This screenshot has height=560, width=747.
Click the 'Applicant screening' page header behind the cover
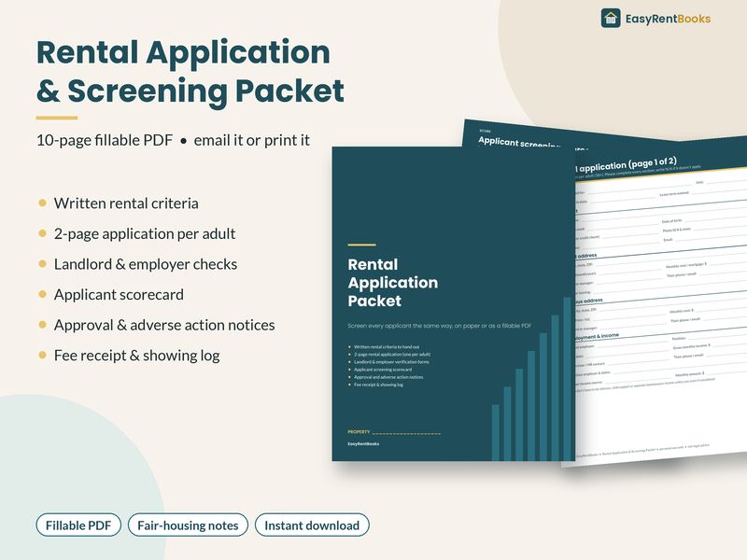pyautogui.click(x=518, y=143)
